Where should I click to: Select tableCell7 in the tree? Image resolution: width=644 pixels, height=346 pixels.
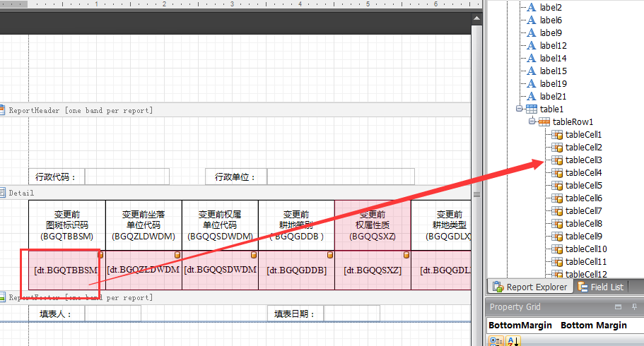point(584,211)
